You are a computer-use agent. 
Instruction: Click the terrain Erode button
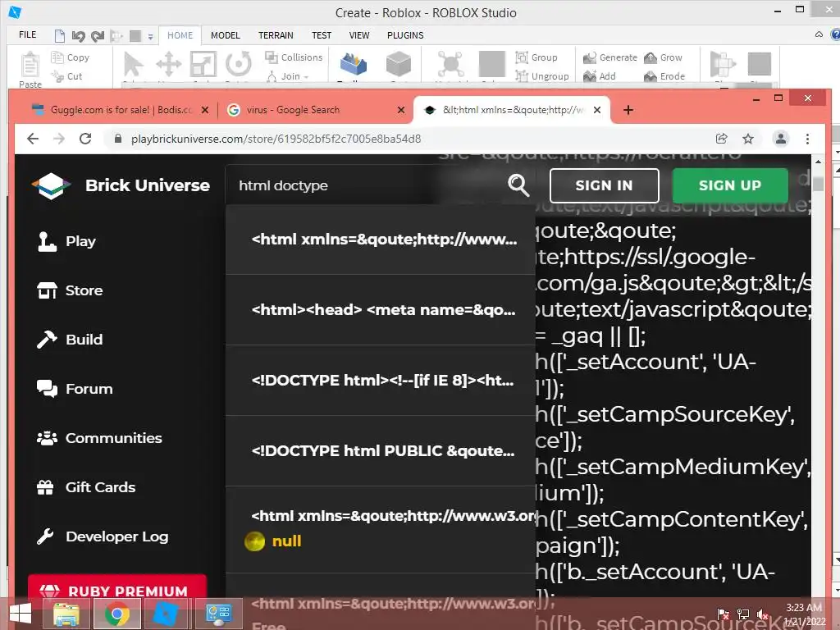(664, 76)
